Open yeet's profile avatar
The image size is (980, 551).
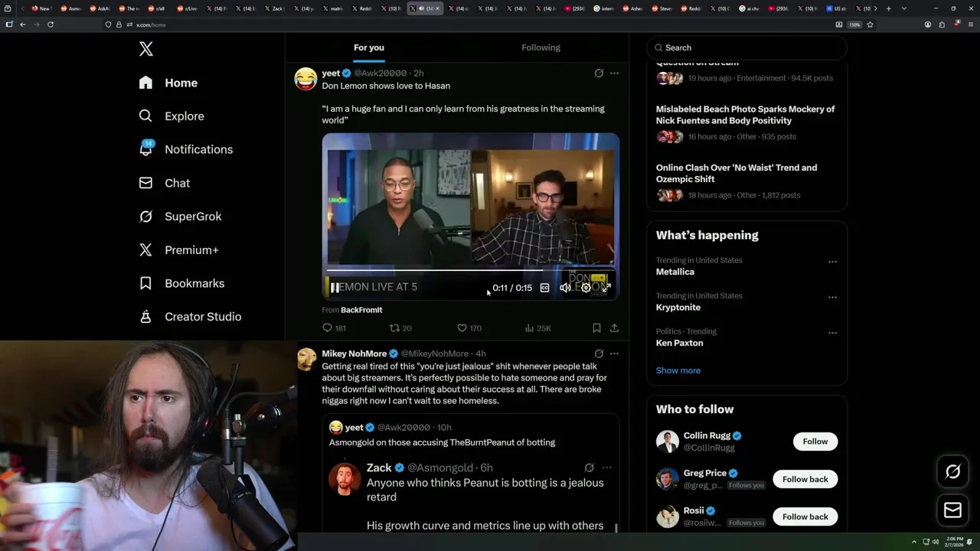[305, 79]
